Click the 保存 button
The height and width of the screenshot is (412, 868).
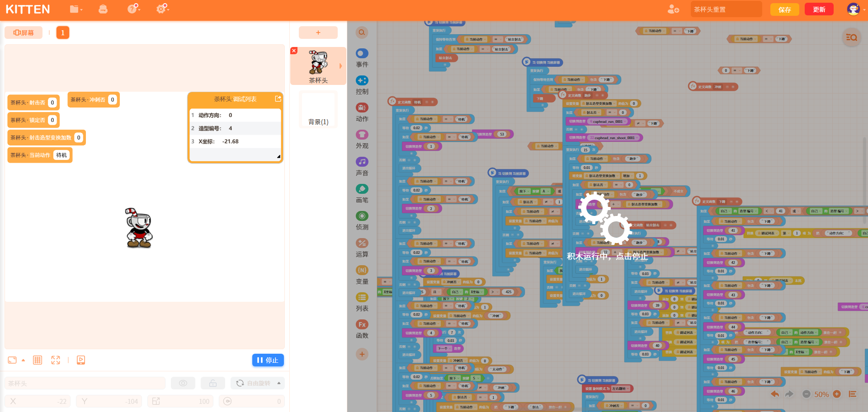[785, 9]
